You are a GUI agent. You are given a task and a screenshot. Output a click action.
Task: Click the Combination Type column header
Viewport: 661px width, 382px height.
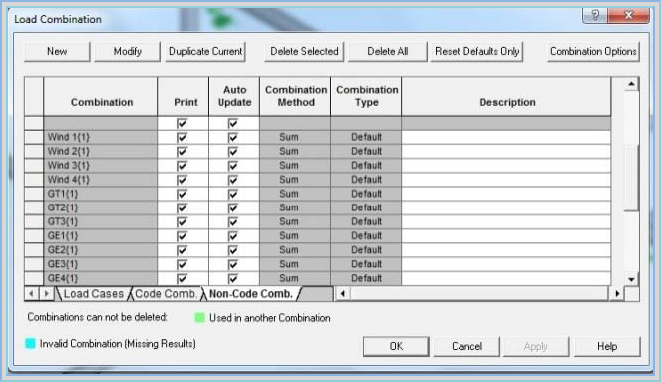pos(366,97)
